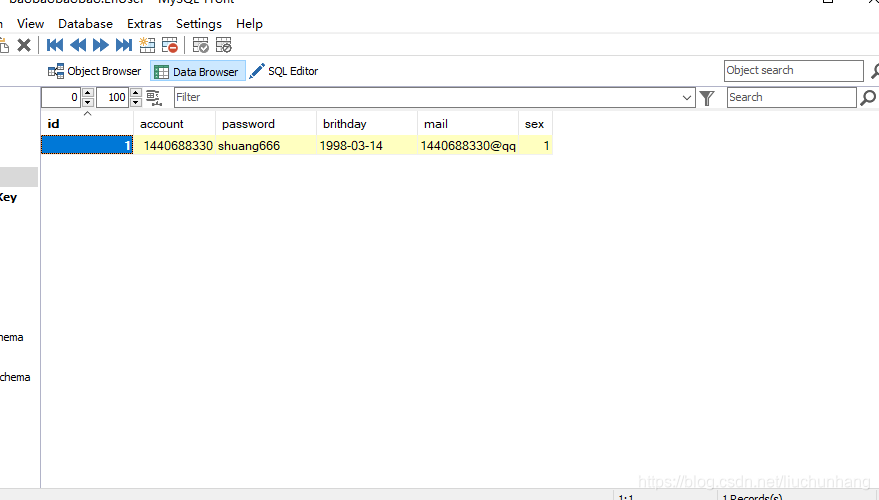Open the Database menu

tap(85, 24)
